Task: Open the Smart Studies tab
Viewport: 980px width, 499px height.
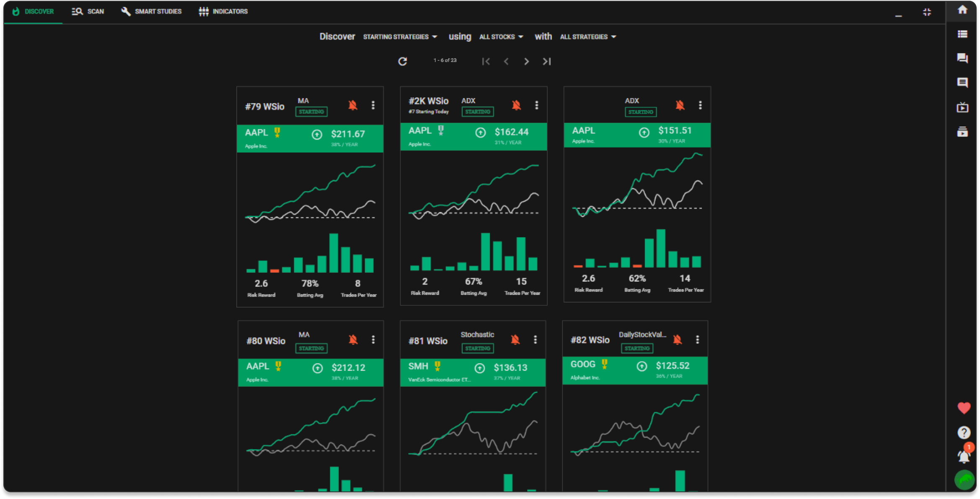Action: (151, 11)
